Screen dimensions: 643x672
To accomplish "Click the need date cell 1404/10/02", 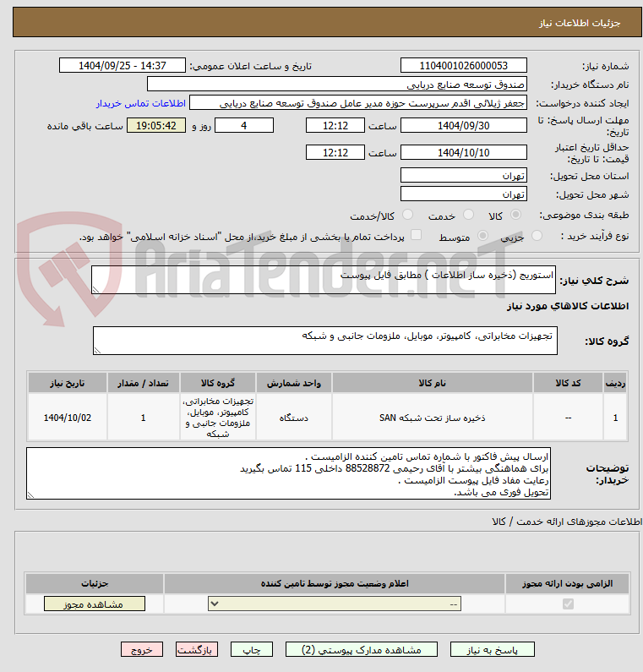I will (68, 418).
